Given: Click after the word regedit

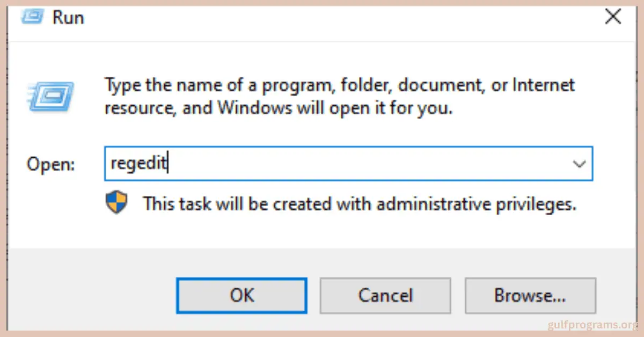Looking at the screenshot, I should pos(169,163).
